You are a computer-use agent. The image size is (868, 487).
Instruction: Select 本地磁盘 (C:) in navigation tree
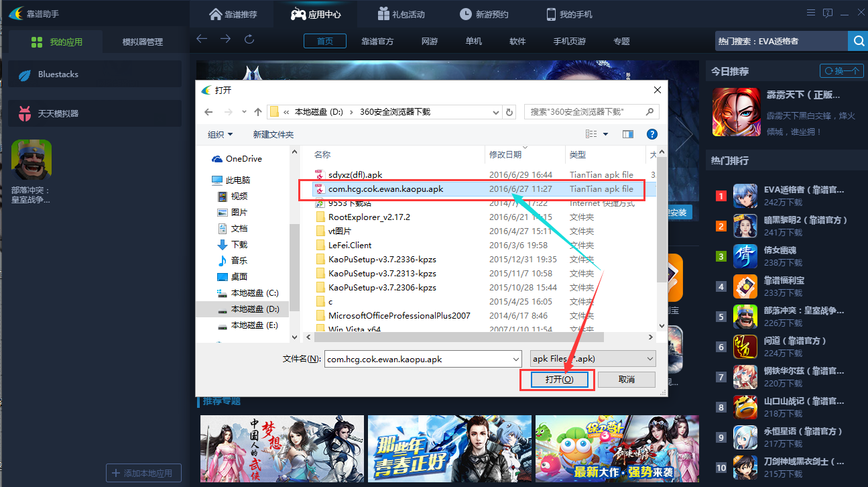(x=253, y=293)
